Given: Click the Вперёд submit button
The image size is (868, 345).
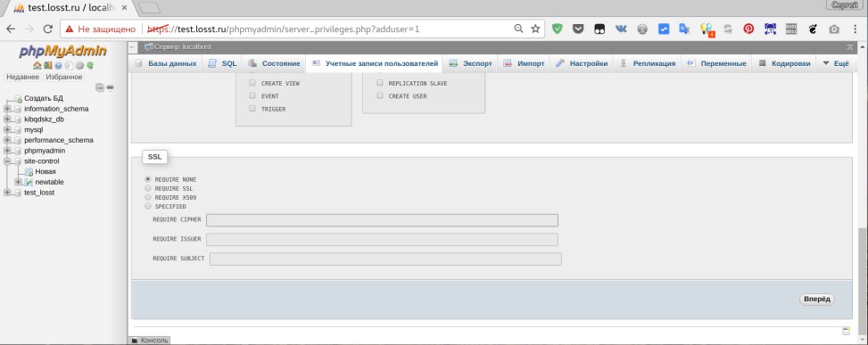Looking at the screenshot, I should click(817, 300).
